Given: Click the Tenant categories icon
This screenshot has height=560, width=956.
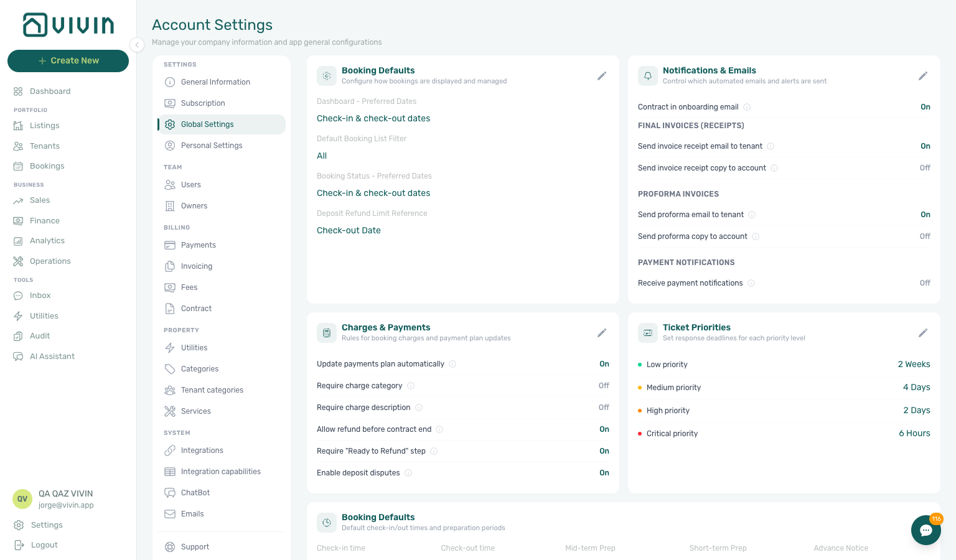Looking at the screenshot, I should coord(170,390).
